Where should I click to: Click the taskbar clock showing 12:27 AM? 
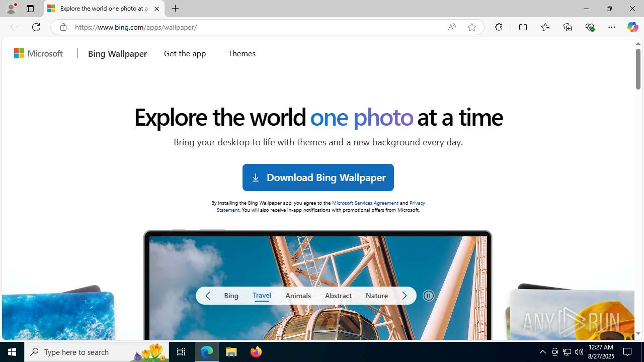pos(601,352)
